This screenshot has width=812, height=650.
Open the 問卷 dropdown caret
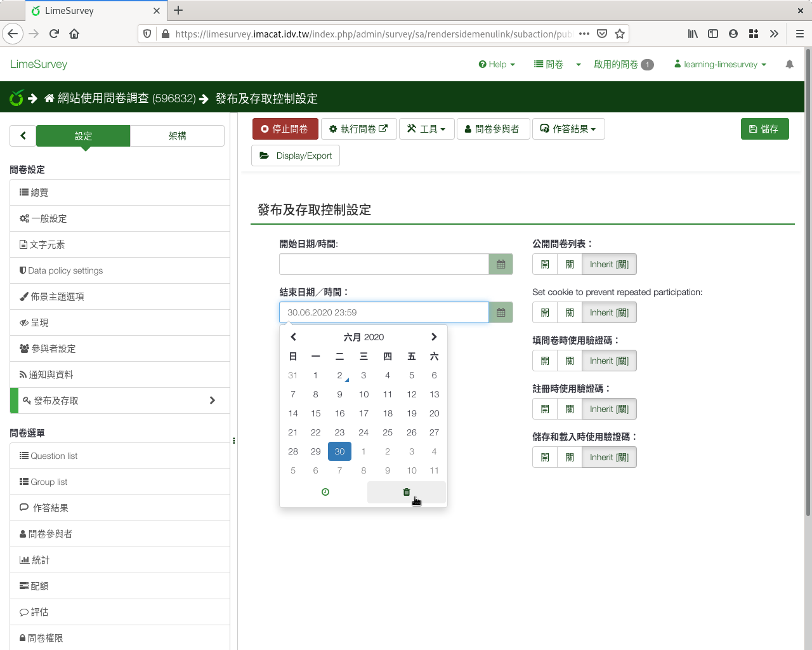point(579,64)
